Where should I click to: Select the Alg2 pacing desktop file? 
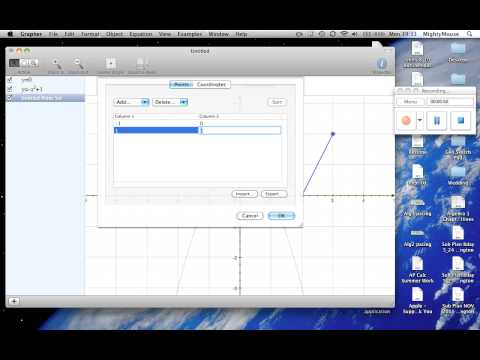pos(417,237)
